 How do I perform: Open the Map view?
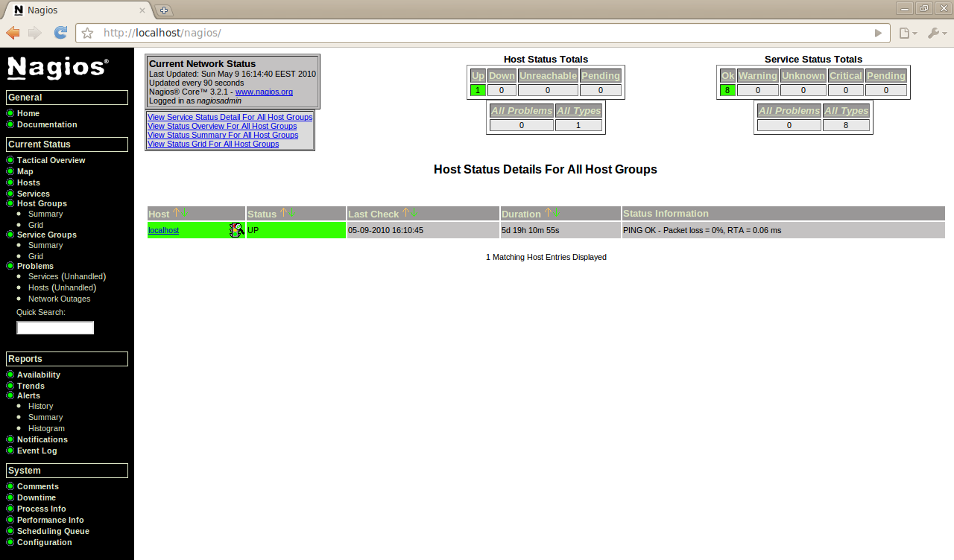25,171
